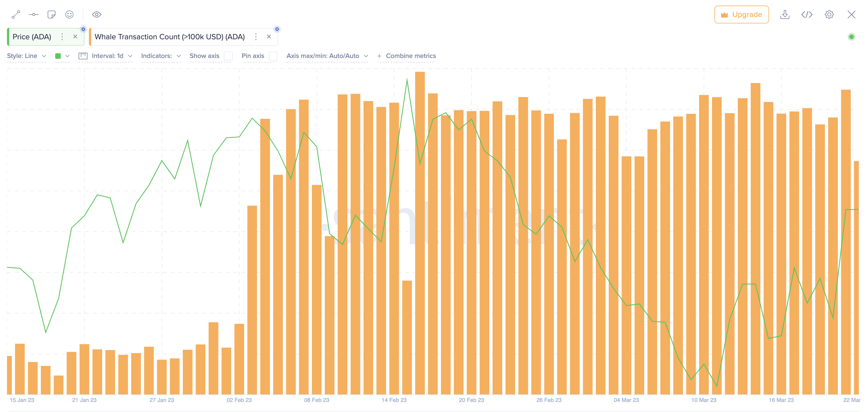Viewport: 868px width, 412px height.
Task: Select the trend line drawing tool
Action: pyautogui.click(x=15, y=14)
